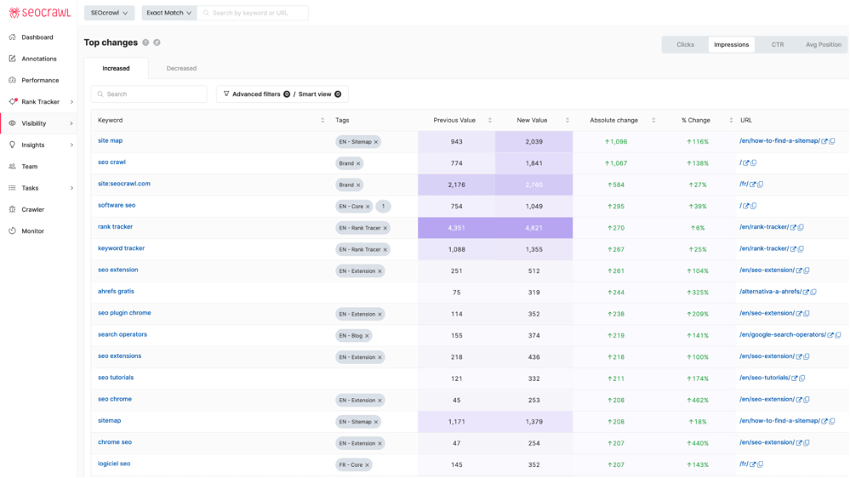Remove FR - Core tag from logiciel seo
The height and width of the screenshot is (478, 850).
[x=367, y=465]
